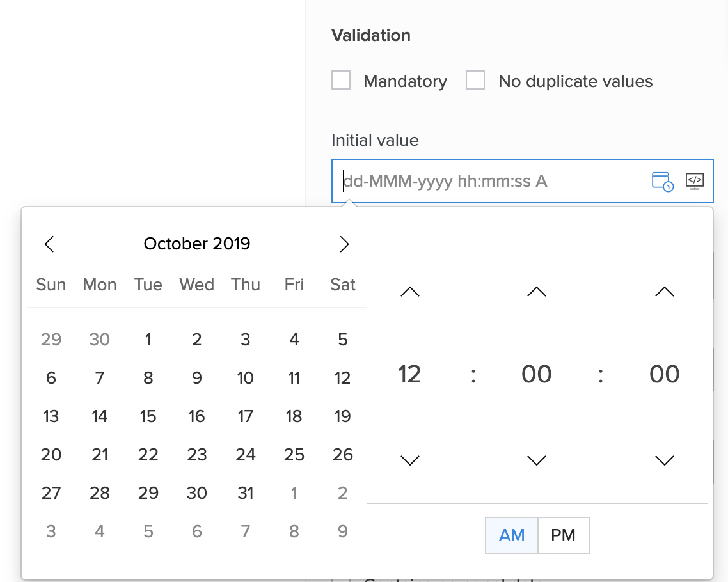Increment the seconds value

tap(664, 292)
